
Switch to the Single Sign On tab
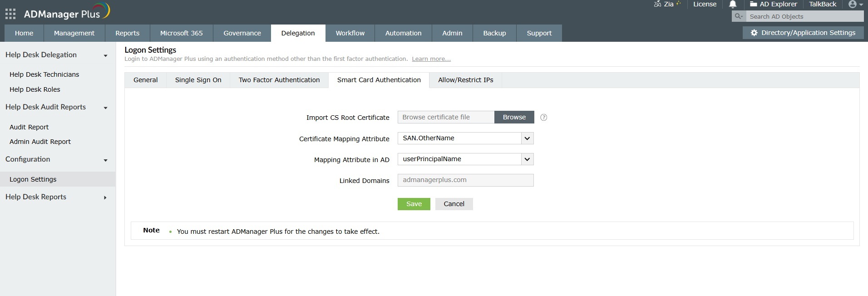coord(198,80)
